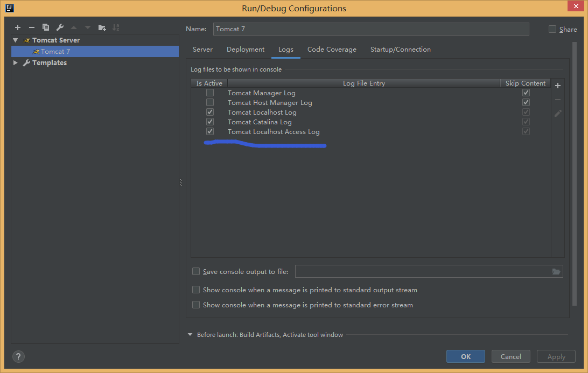Click the right panel vertical scrollbar
This screenshot has width=588, height=373.
point(575,174)
